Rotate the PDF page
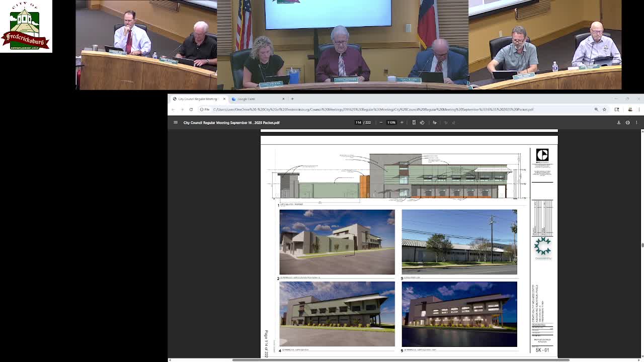 [422, 122]
